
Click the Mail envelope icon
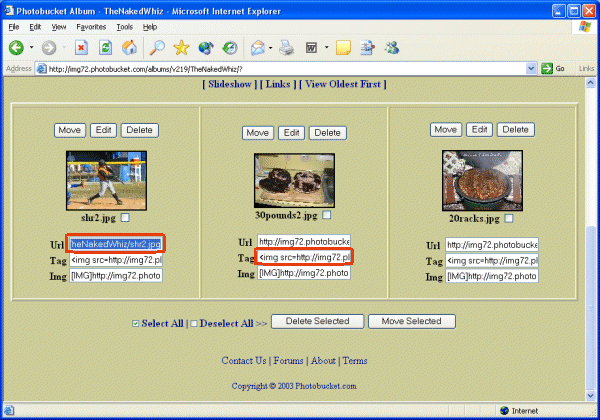(x=258, y=48)
